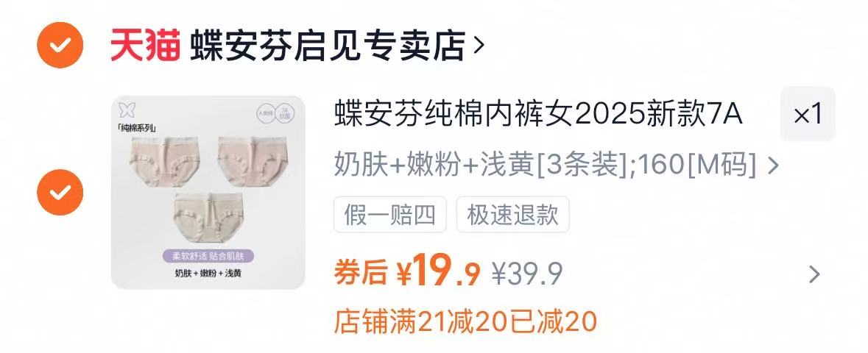This screenshot has width=868, height=353.
Task: Click the butterfly brand logo in thumbnail
Action: point(127,110)
